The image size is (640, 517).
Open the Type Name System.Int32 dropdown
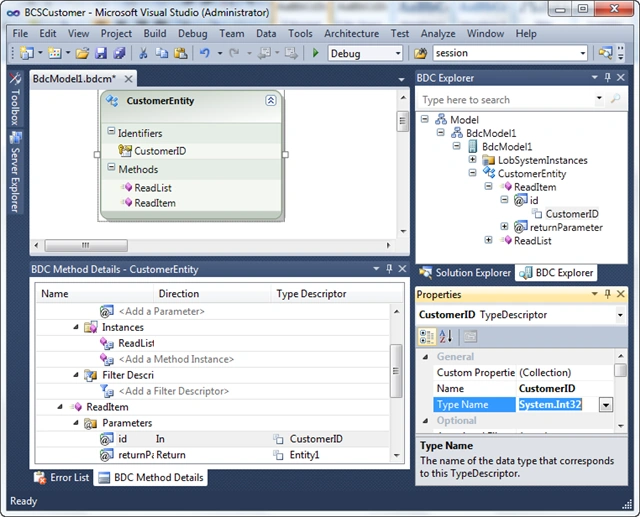[x=606, y=405]
